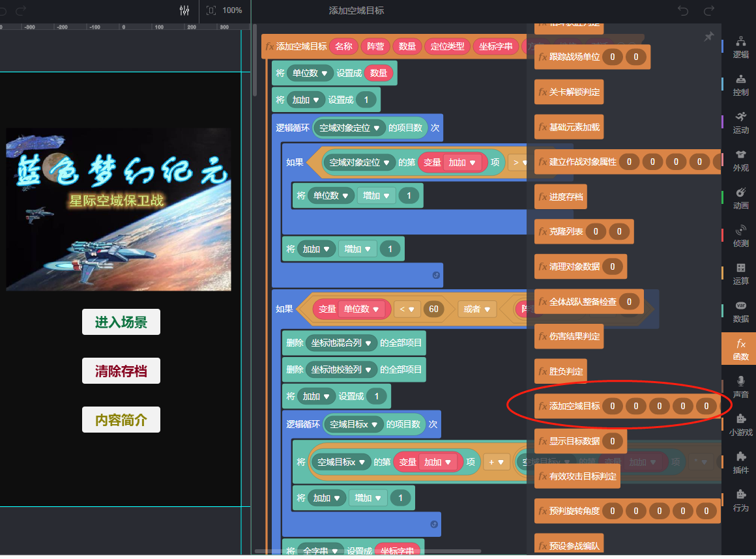Open the 声音 (Sound) block category

pyautogui.click(x=740, y=387)
